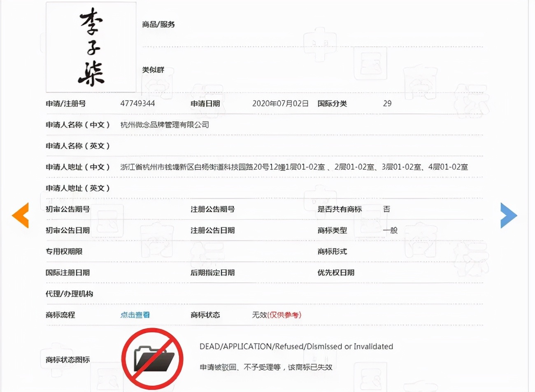
Task: Click the 申请人名称（英文） label
Action: point(78,146)
